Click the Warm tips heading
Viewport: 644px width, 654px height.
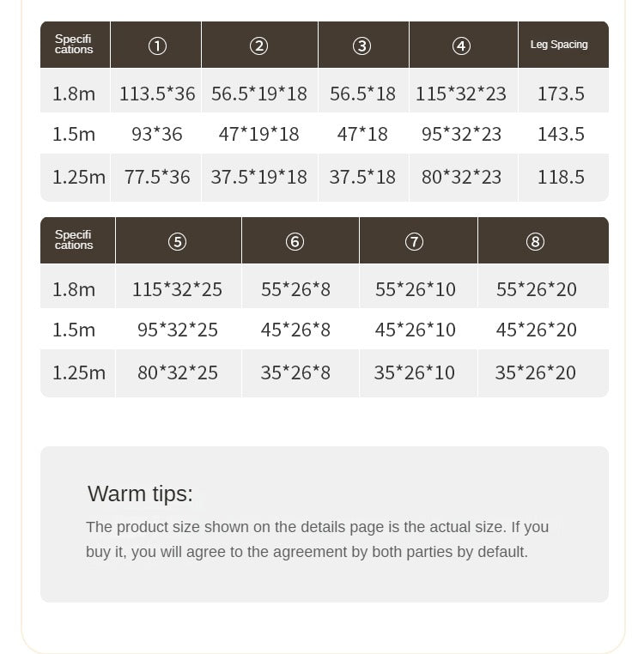(x=140, y=494)
